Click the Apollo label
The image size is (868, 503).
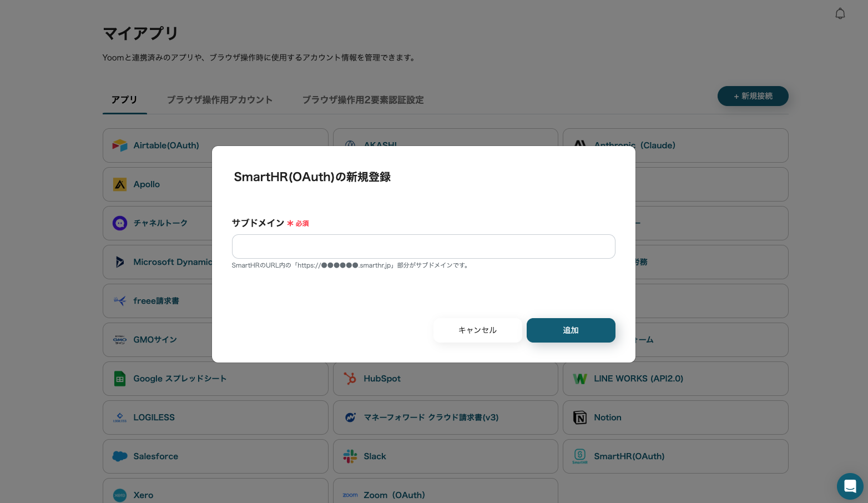(147, 184)
